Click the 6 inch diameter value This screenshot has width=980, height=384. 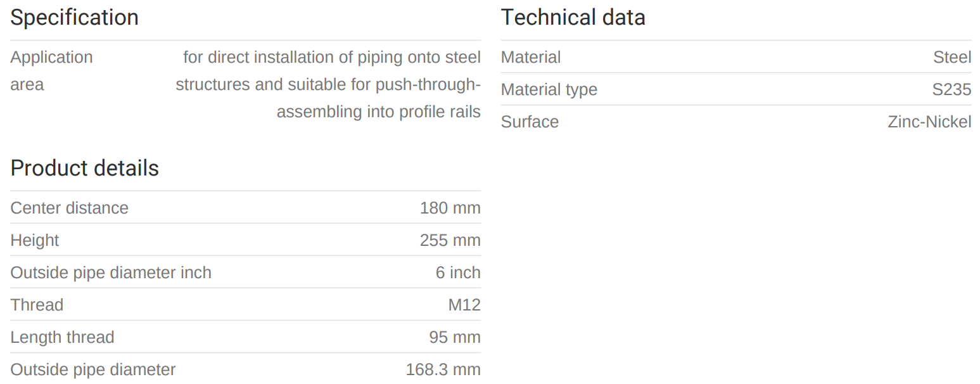457,273
